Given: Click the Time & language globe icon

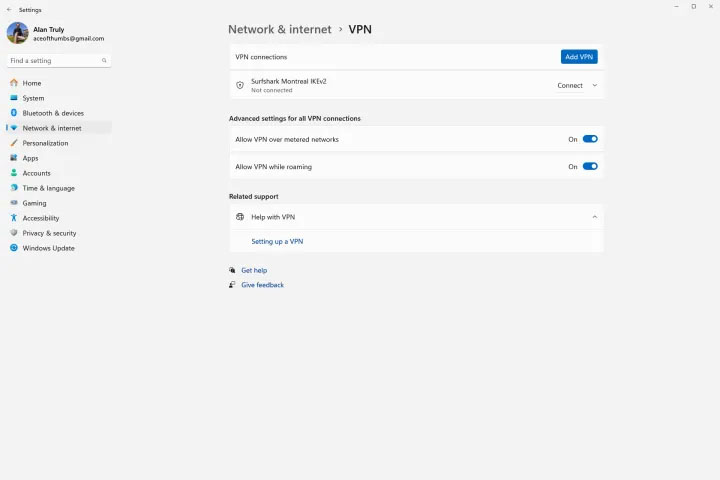Looking at the screenshot, I should click(x=14, y=188).
